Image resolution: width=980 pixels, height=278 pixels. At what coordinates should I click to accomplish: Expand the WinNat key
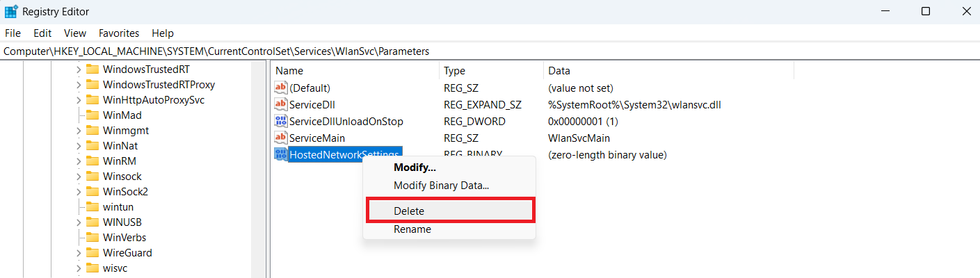click(78, 146)
